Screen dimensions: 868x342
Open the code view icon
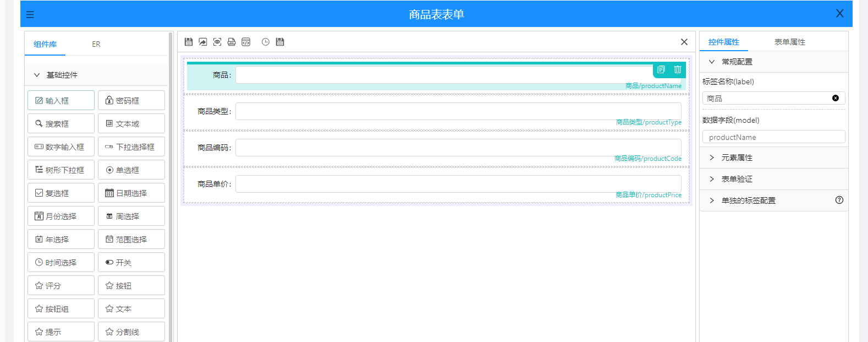(246, 42)
